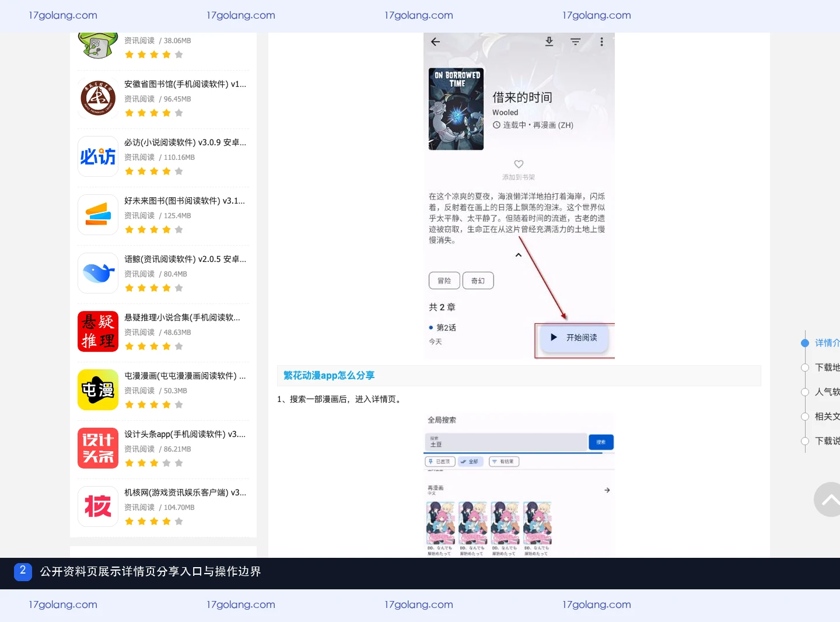Open link 语鲸(资讯阅读软件) v2.0.5
Screen dimensions: 840x622
(185, 259)
